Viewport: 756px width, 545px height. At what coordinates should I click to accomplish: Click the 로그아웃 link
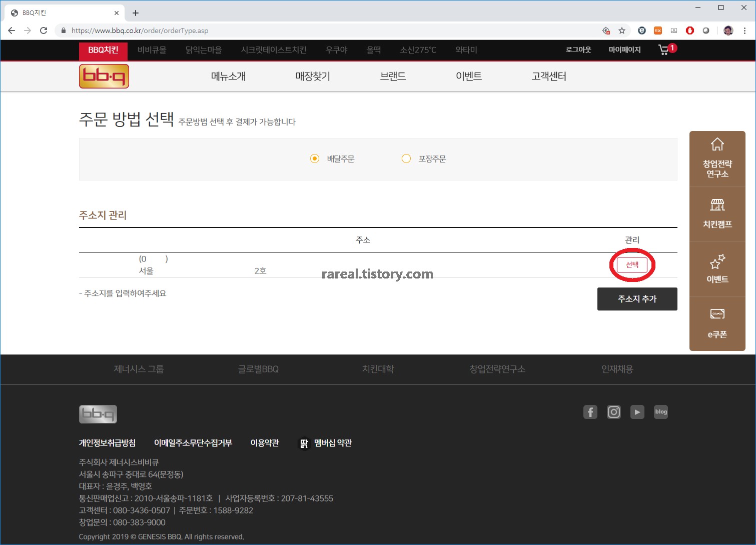[578, 50]
